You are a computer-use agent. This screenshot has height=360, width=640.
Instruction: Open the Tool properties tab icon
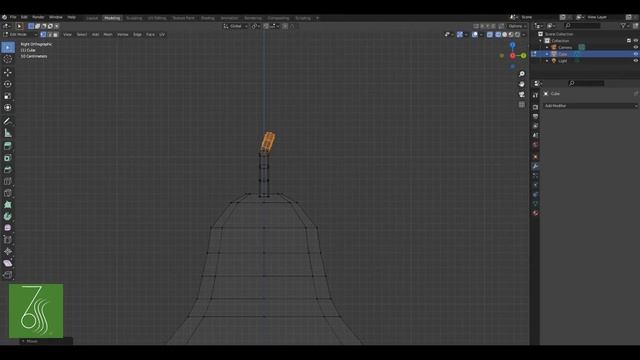tap(535, 95)
